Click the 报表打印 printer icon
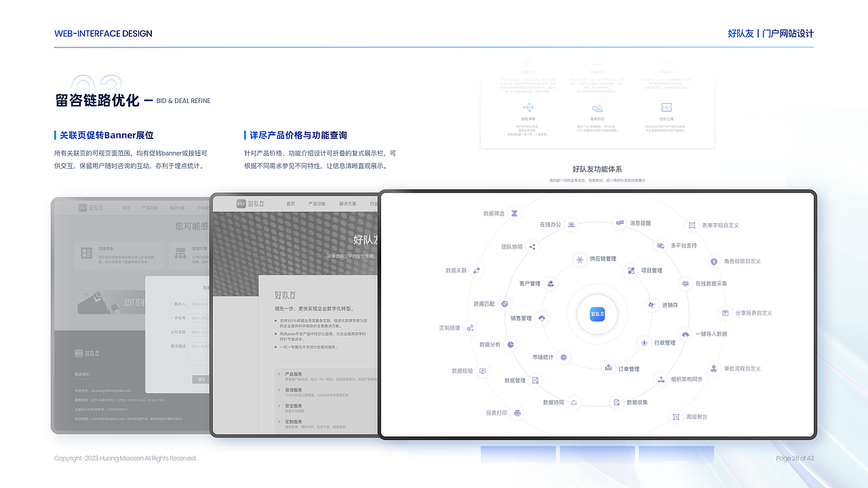868x488 pixels. pyautogui.click(x=517, y=413)
